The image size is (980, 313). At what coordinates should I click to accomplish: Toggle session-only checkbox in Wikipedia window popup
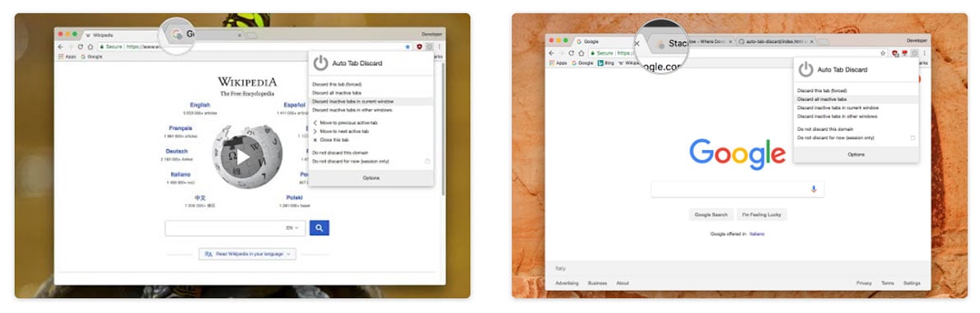coord(427,161)
